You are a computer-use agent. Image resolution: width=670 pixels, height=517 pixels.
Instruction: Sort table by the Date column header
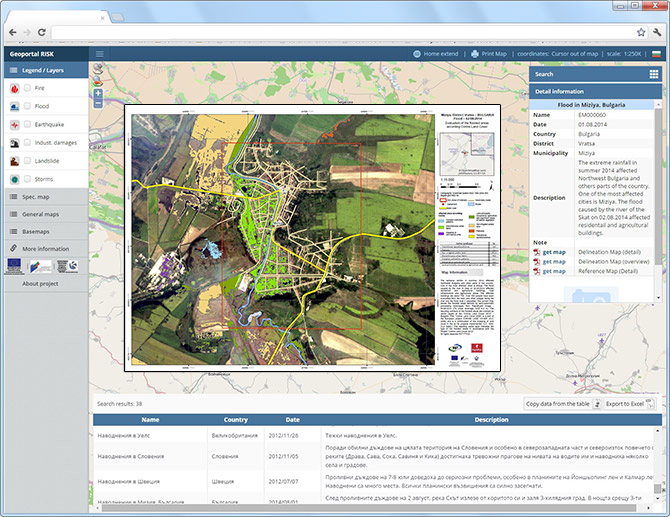292,420
